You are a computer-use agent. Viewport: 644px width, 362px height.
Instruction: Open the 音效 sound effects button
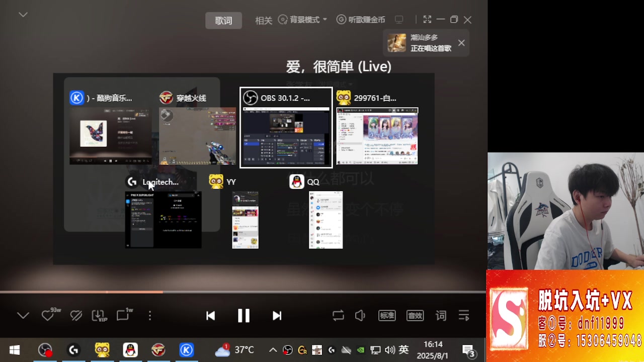point(415,316)
